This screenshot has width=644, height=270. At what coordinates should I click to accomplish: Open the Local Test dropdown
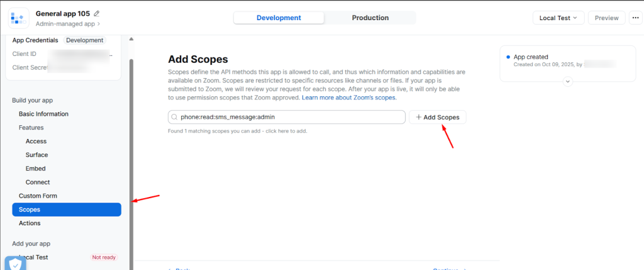558,18
